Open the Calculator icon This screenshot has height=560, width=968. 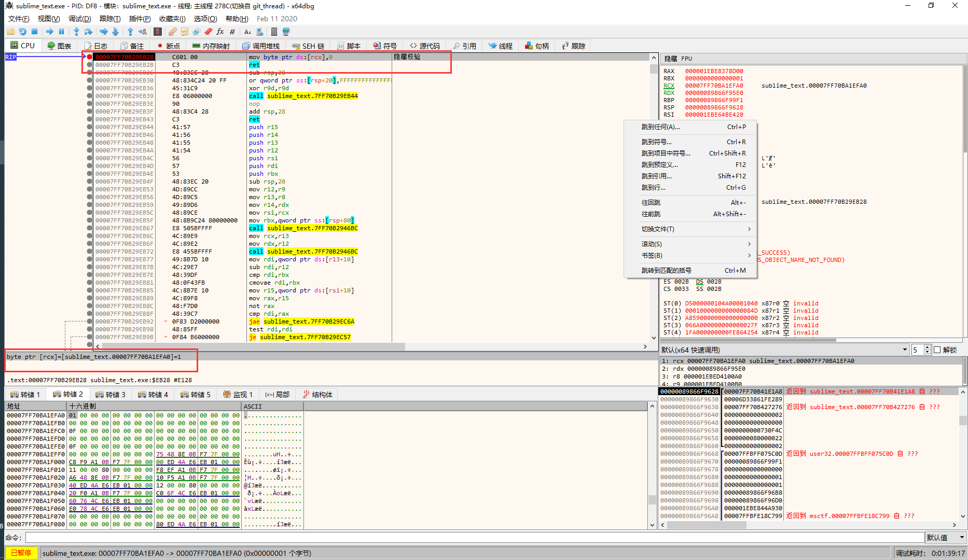coord(274,32)
